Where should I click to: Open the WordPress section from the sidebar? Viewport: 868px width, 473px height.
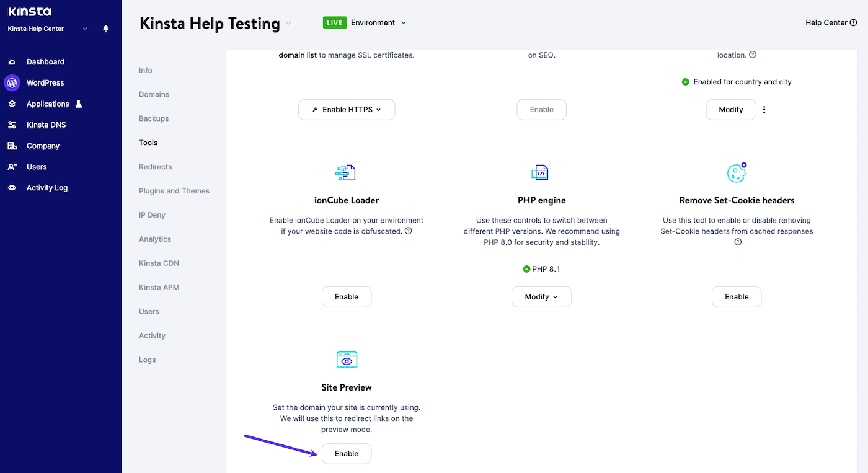tap(45, 82)
